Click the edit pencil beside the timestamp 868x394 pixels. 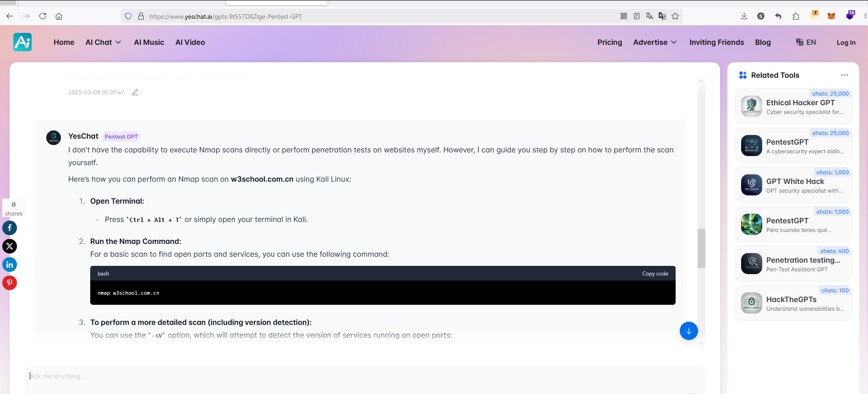[x=135, y=92]
